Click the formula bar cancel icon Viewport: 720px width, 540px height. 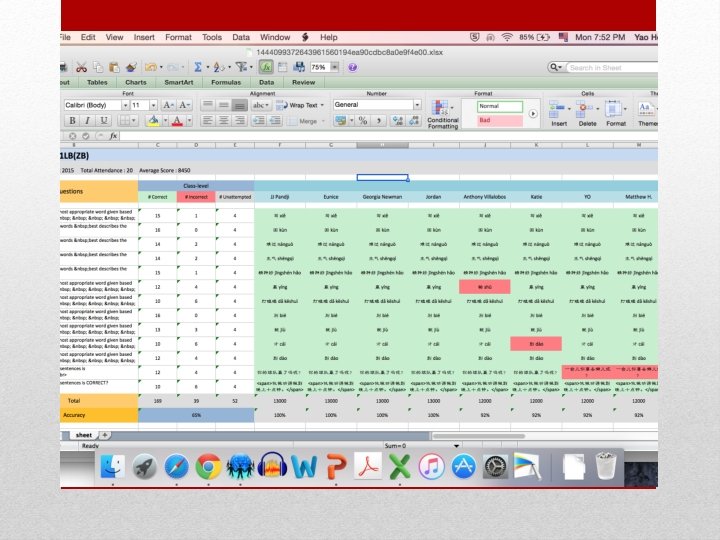[x=73, y=136]
